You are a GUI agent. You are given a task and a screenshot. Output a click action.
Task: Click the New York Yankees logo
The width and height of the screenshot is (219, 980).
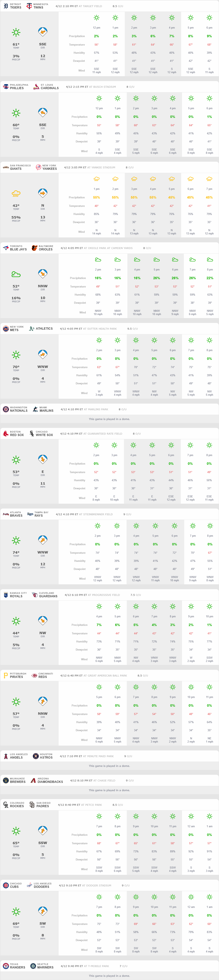[x=38, y=167]
